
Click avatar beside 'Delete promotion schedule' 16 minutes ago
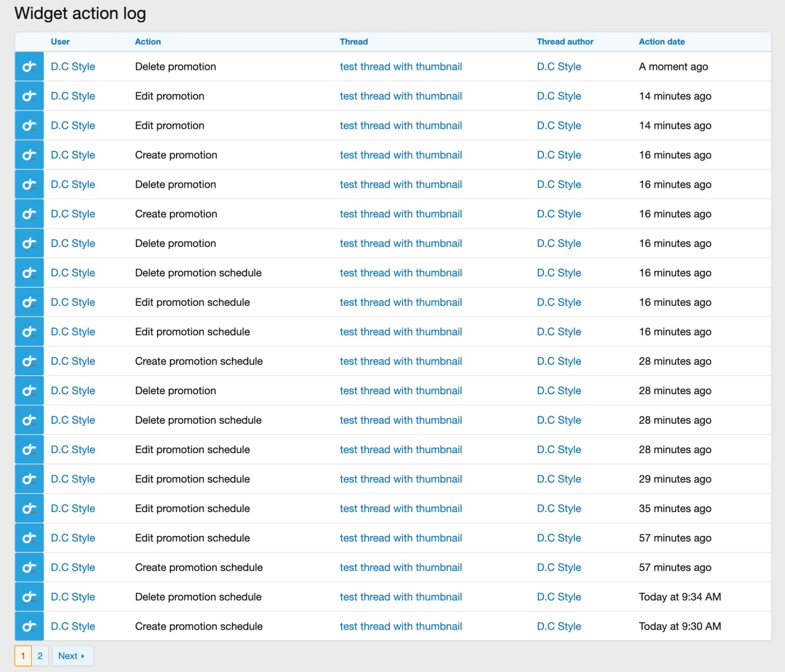tap(29, 273)
